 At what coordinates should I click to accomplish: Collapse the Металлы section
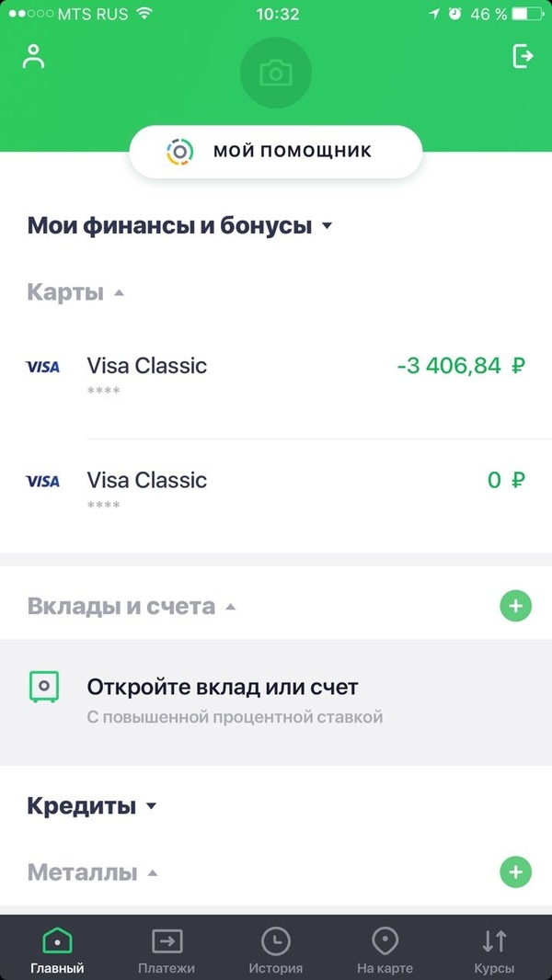[153, 872]
